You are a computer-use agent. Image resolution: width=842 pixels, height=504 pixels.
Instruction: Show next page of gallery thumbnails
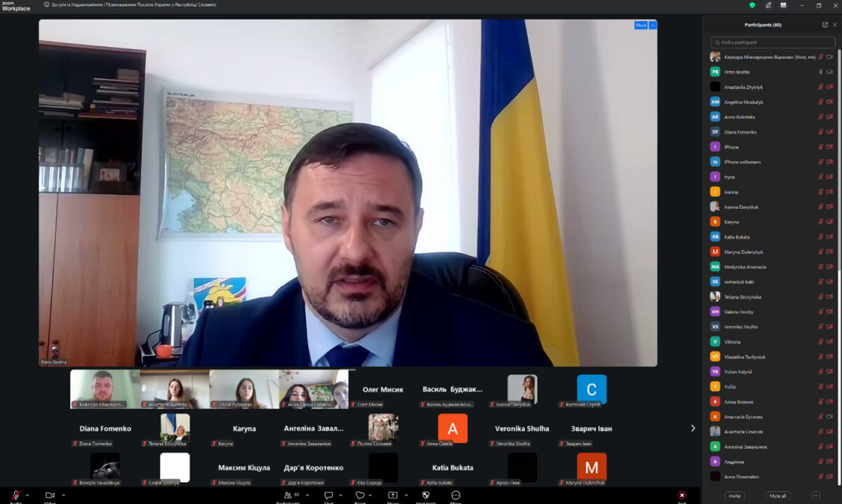click(693, 428)
